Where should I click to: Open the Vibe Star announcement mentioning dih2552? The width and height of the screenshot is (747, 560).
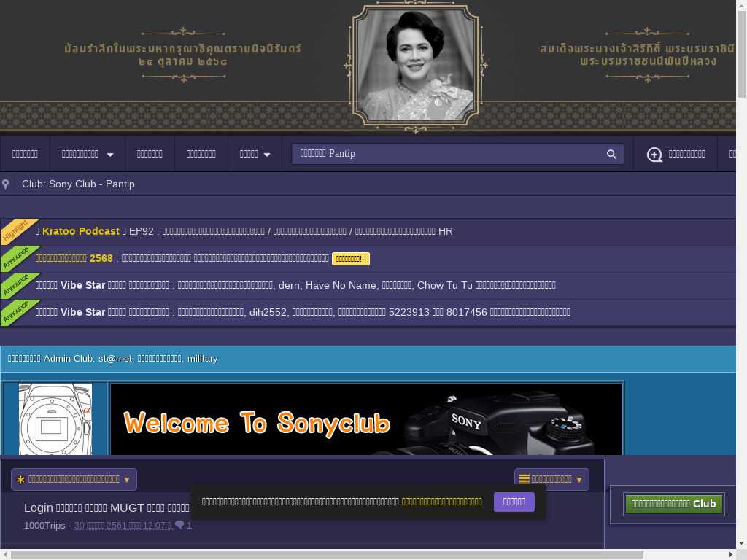pyautogui.click(x=303, y=312)
